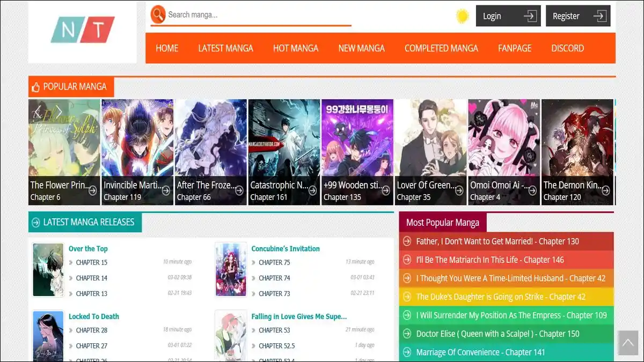Open Falling in Love CHAPTER 52.5
The width and height of the screenshot is (644, 362).
click(277, 346)
